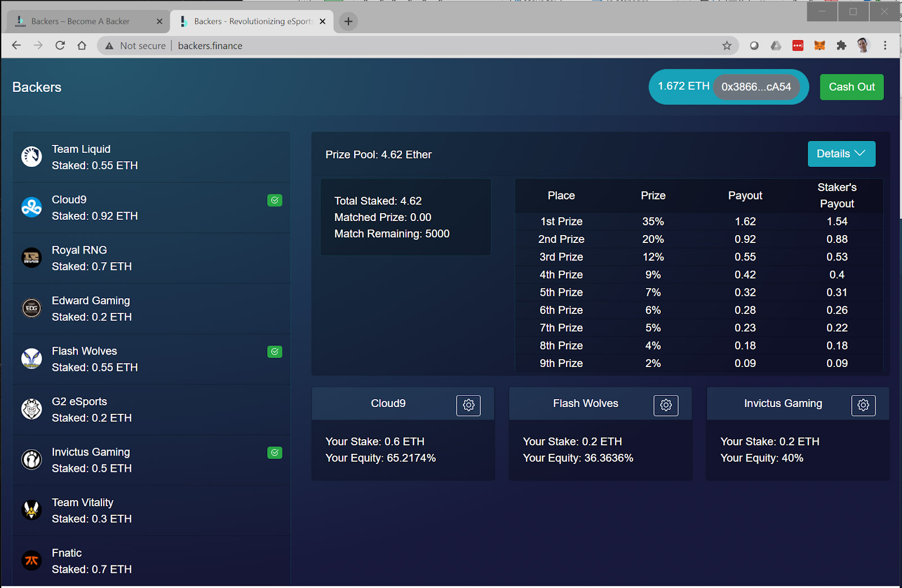Bookmark this page with the star
Image resolution: width=902 pixels, height=588 pixels.
click(x=727, y=46)
